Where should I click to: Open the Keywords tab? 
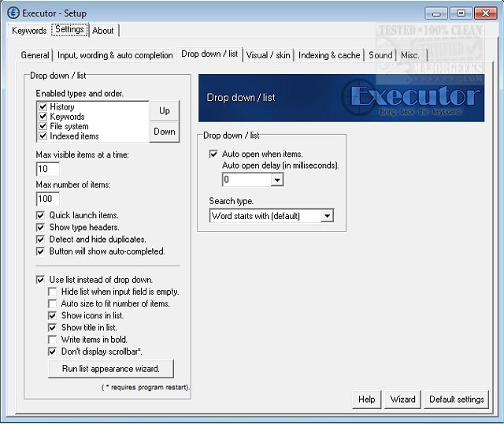pyautogui.click(x=29, y=31)
